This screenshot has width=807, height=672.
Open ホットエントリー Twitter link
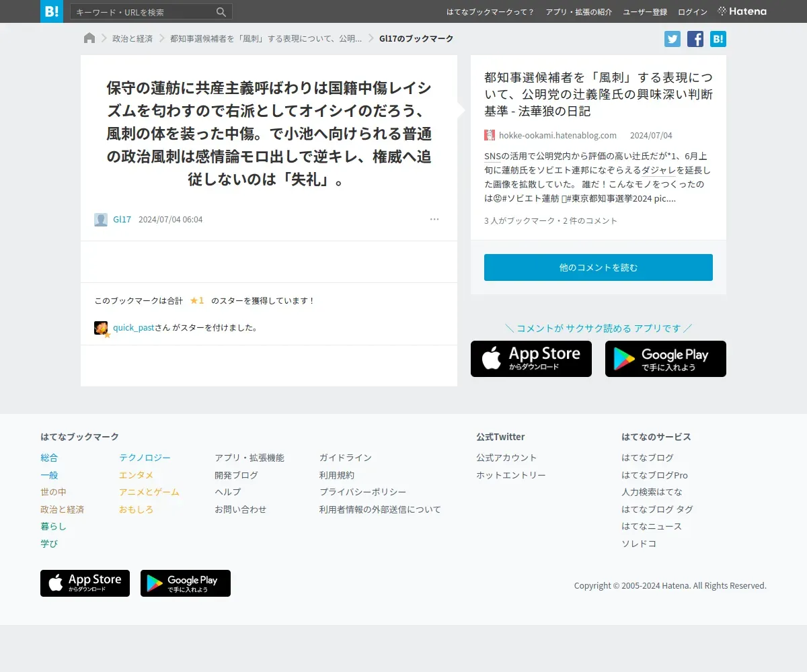(x=511, y=475)
